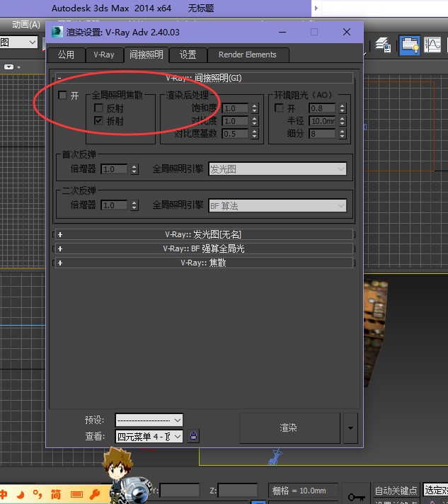Open the 动画(A) menu
Screen dimensions: 448x504
click(x=26, y=25)
